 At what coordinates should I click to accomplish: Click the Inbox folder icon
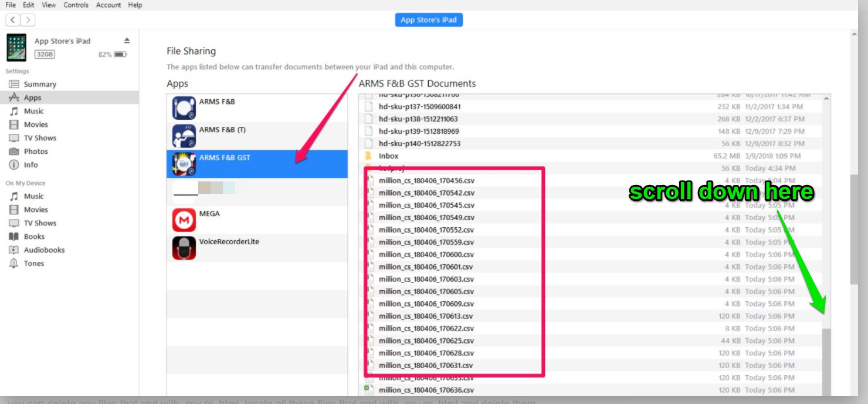pyautogui.click(x=368, y=156)
